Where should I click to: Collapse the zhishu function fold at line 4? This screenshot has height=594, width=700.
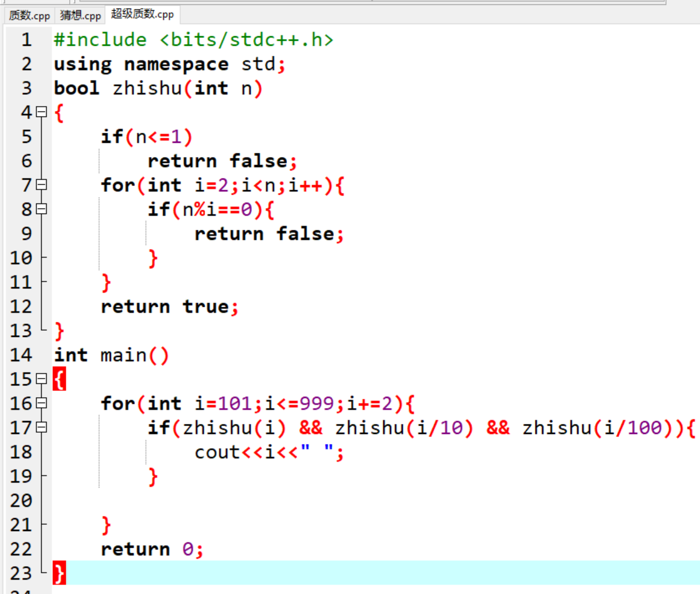(x=41, y=112)
